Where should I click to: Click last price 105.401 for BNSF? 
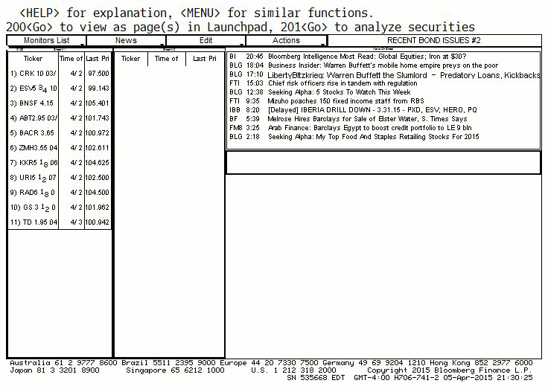click(x=98, y=103)
